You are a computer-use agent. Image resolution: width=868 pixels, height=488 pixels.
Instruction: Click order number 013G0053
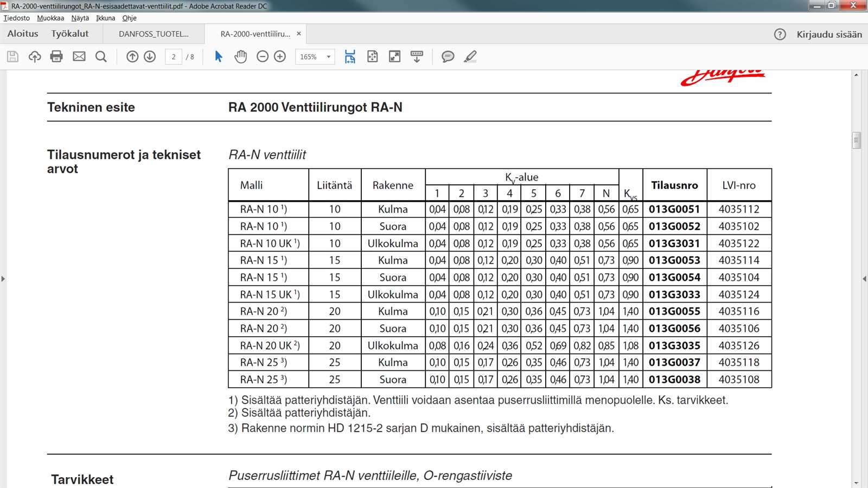pyautogui.click(x=674, y=260)
